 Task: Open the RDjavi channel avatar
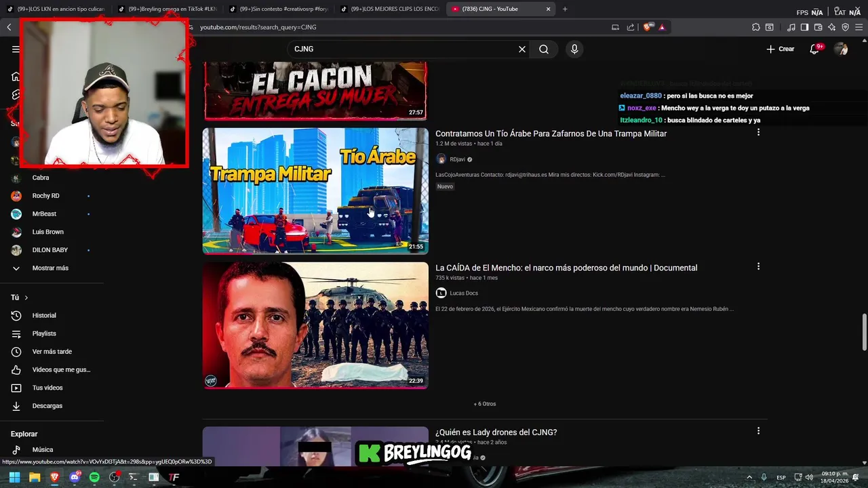pyautogui.click(x=441, y=159)
